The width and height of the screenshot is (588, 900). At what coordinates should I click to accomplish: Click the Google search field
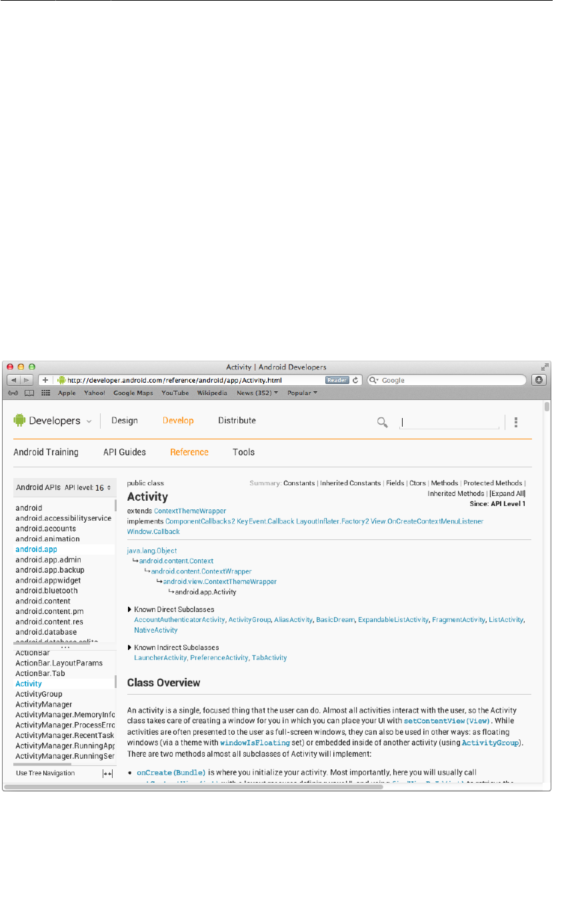(448, 380)
